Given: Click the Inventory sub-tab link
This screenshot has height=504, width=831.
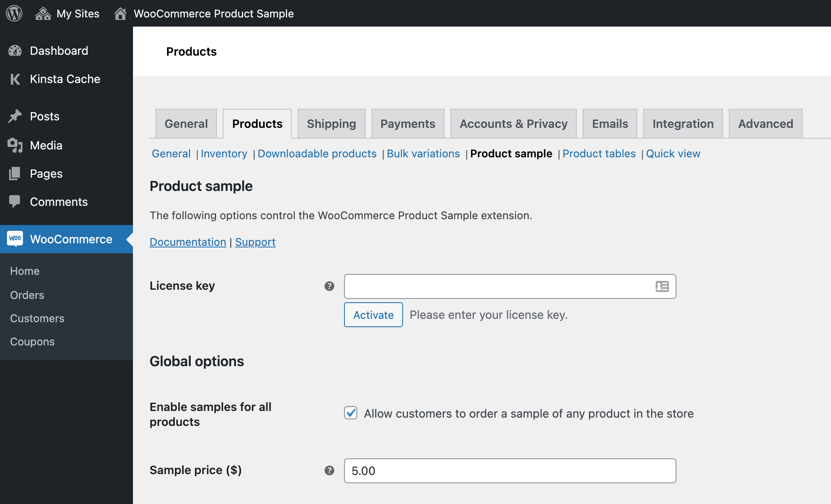Looking at the screenshot, I should [224, 154].
